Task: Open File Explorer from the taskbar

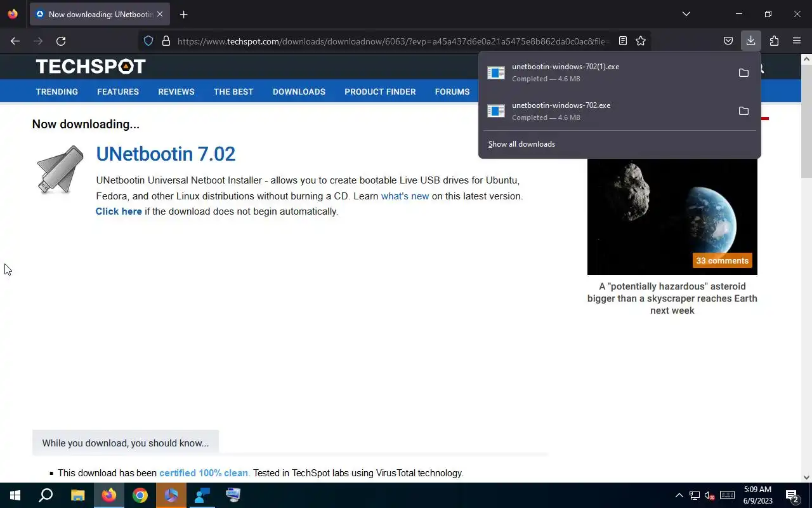Action: (77, 495)
